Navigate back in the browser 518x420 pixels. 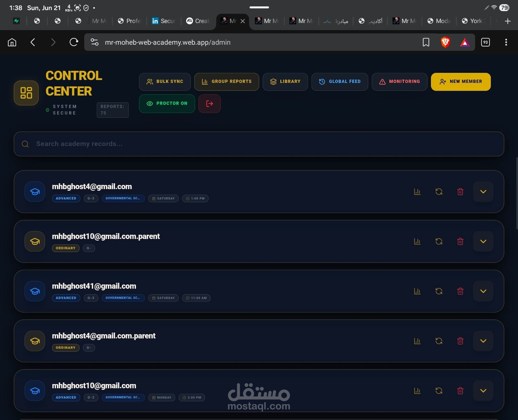pyautogui.click(x=33, y=42)
